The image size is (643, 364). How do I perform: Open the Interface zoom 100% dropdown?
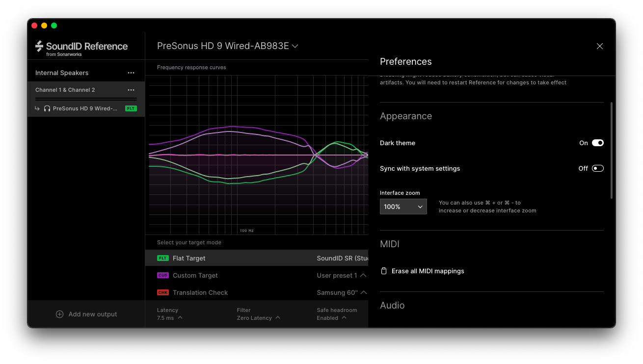(403, 207)
